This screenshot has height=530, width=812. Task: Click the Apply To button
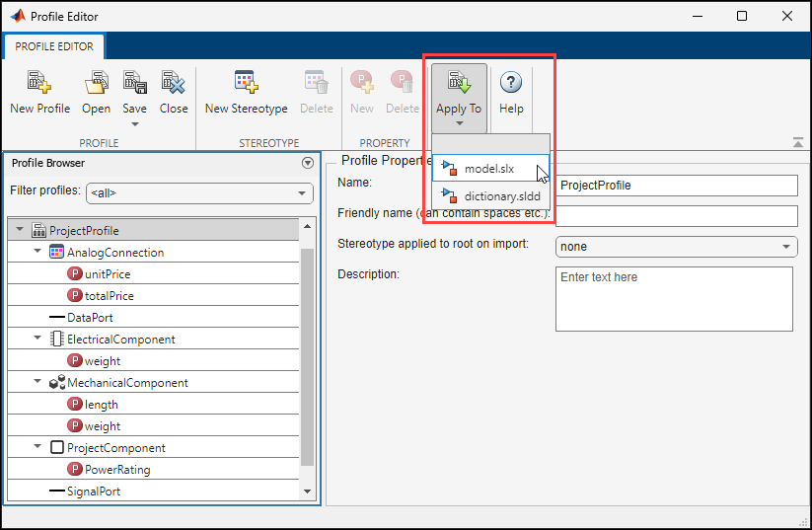[459, 91]
